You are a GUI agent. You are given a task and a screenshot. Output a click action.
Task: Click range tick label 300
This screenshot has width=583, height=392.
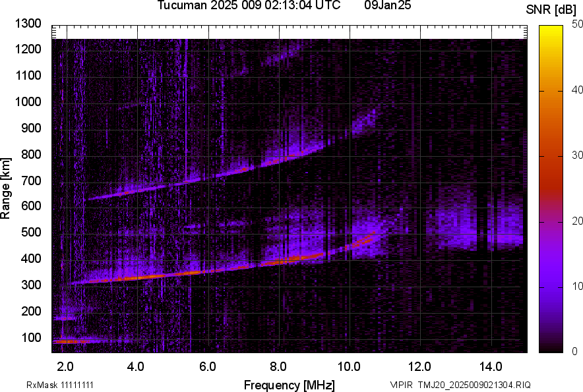pos(31,285)
